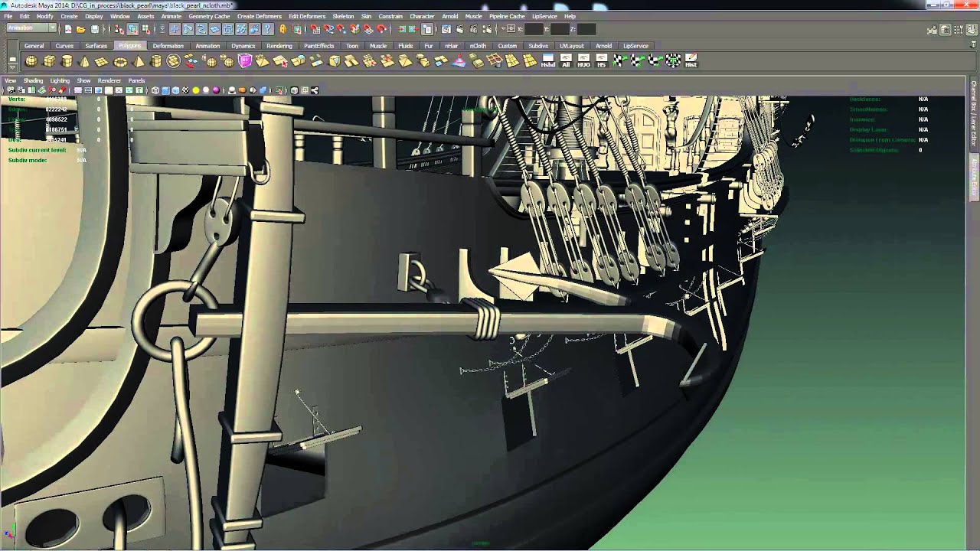Click the select camera icon in panel toolbar
The height and width of the screenshot is (551, 980).
(x=11, y=90)
